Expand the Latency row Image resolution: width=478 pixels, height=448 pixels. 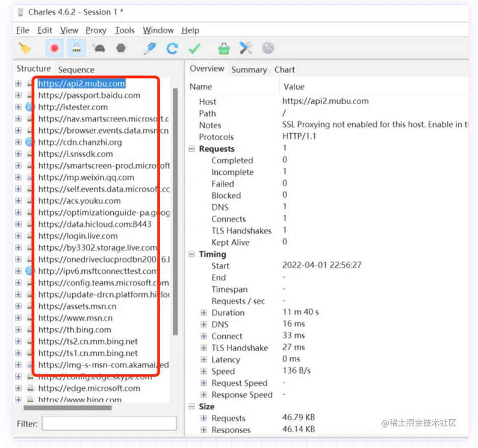point(203,359)
